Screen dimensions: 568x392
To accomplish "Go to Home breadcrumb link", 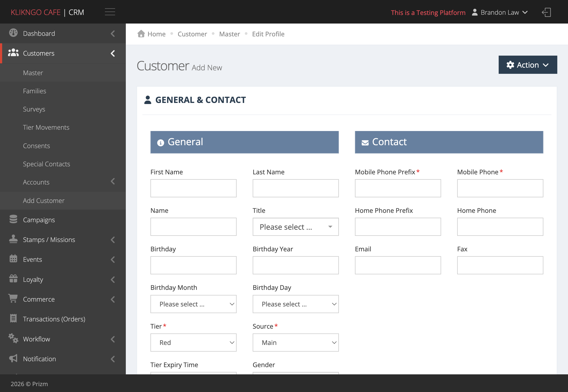I will [x=156, y=34].
